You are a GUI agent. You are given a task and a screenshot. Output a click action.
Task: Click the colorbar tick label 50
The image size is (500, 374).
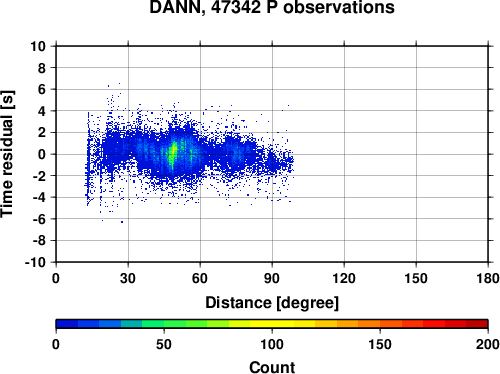164,344
